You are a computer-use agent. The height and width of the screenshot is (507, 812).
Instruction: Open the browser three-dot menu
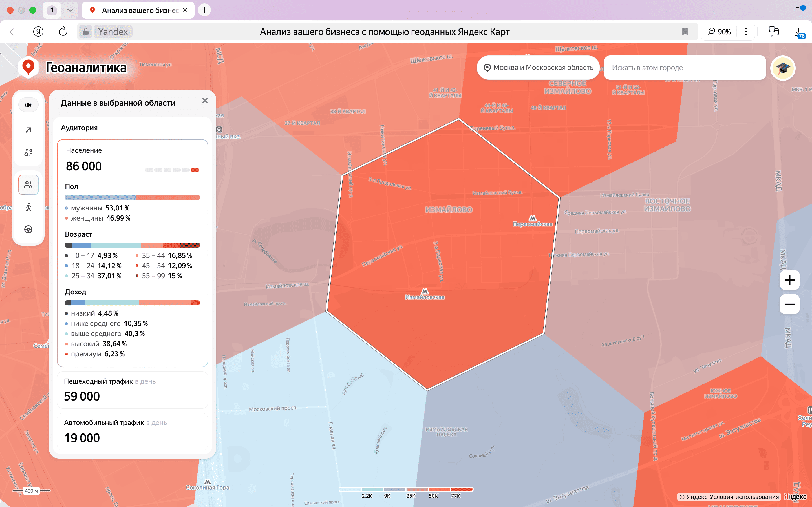(745, 32)
